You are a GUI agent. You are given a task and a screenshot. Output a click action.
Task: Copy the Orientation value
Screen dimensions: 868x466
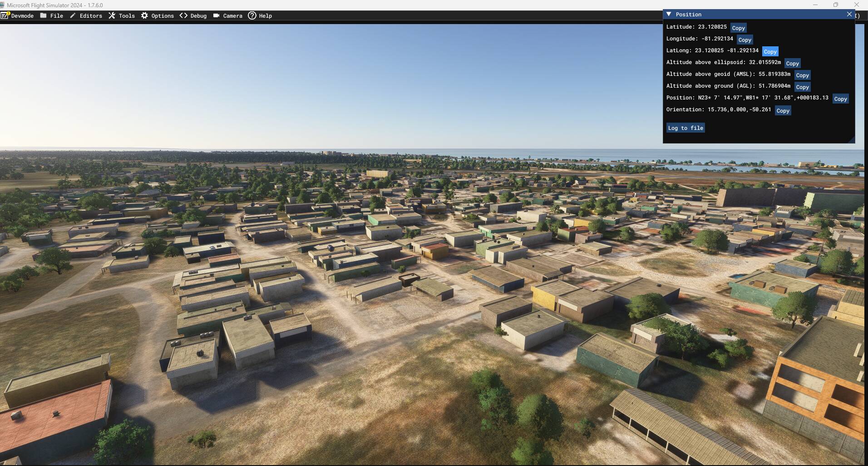pyautogui.click(x=783, y=110)
